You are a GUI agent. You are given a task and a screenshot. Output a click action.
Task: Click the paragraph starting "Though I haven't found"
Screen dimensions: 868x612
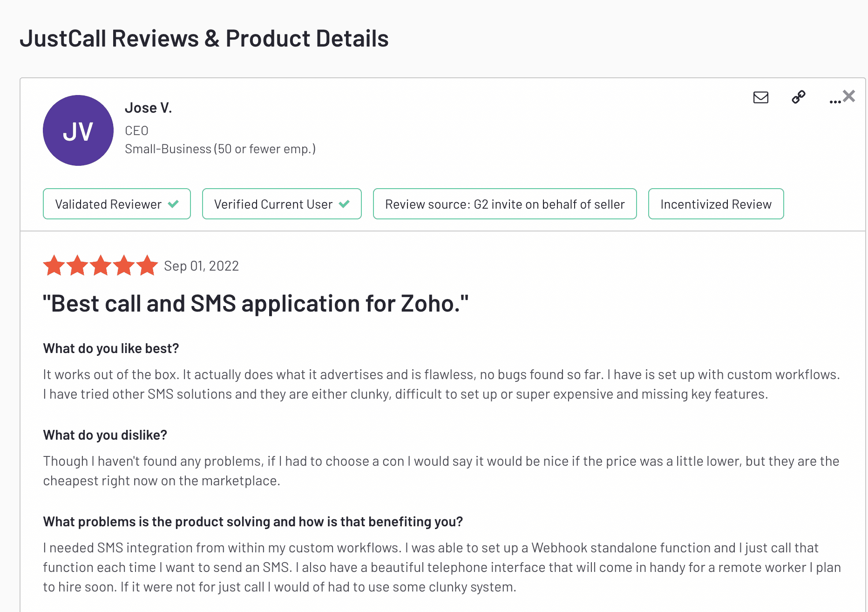coord(441,471)
